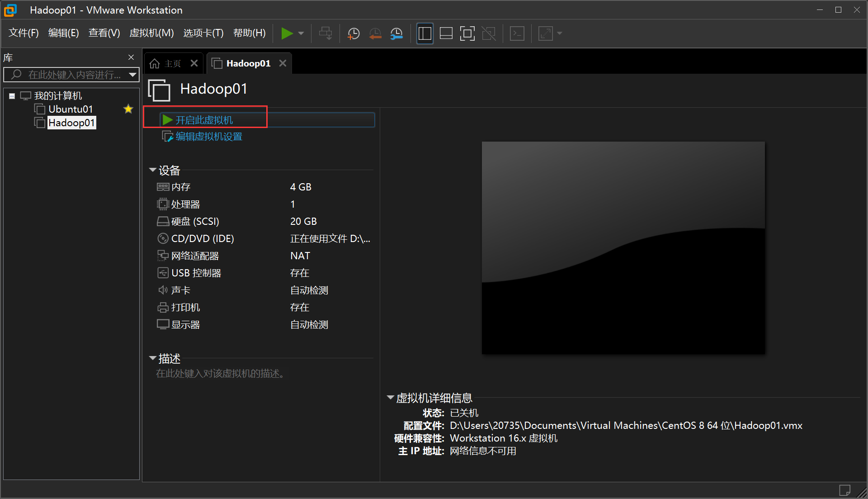
Task: Revert to snapshot toolbar icon
Action: click(375, 33)
